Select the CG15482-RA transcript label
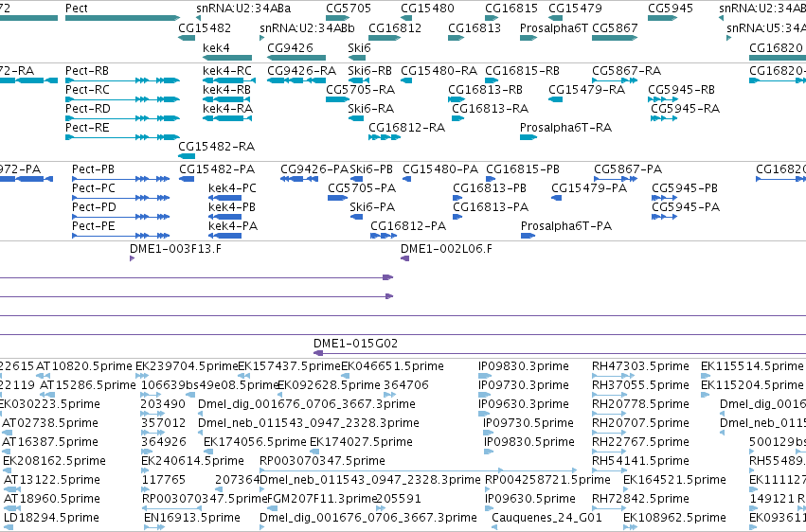 [216, 147]
